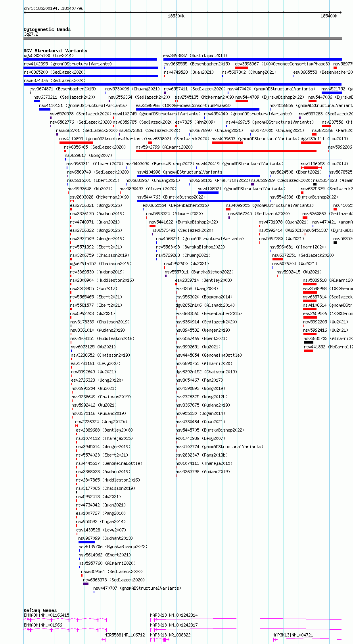Click the dgv2652n106 (Alsmadi2014) label

pyautogui.click(x=205, y=305)
